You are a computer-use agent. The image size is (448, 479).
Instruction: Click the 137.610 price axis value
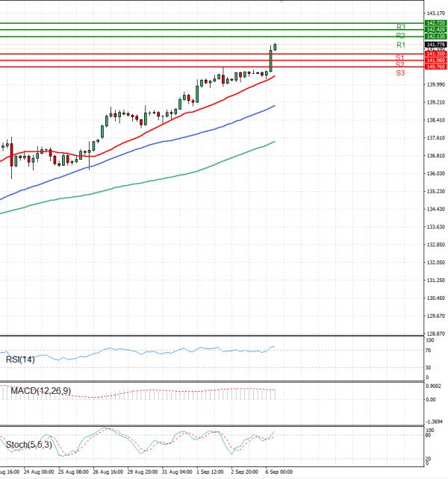[x=436, y=138]
